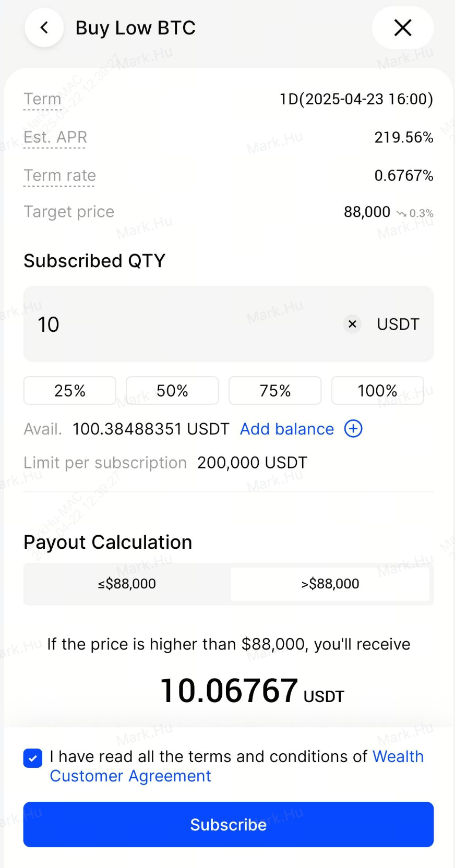This screenshot has height=868, width=455.
Task: Close the Buy Low BTC dialog
Action: tap(402, 28)
